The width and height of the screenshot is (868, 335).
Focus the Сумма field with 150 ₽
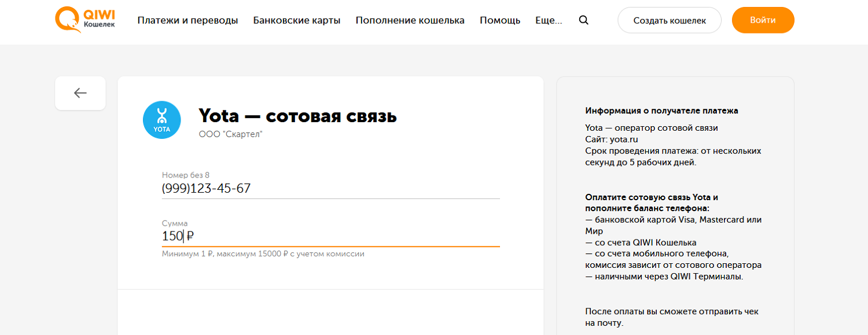click(x=331, y=236)
